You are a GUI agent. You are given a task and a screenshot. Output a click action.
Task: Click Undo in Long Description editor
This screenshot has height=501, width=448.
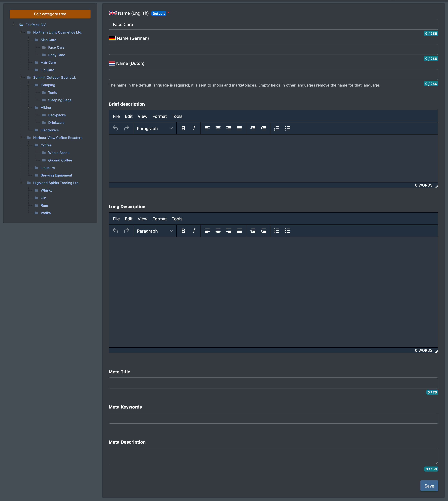point(115,231)
